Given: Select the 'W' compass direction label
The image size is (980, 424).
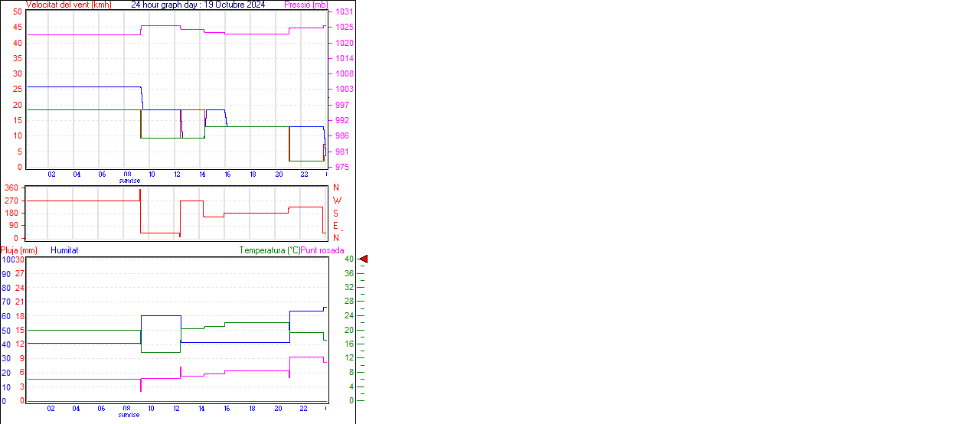Looking at the screenshot, I should point(336,201).
